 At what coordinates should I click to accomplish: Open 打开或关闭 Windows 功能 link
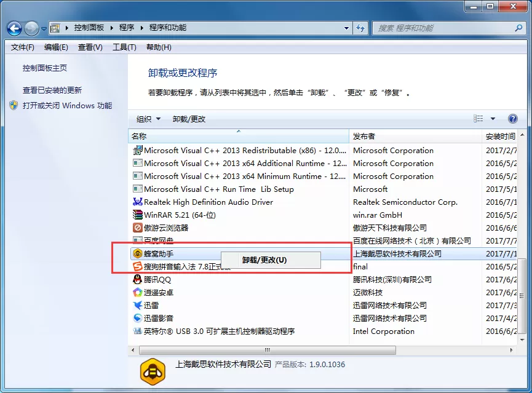point(67,106)
